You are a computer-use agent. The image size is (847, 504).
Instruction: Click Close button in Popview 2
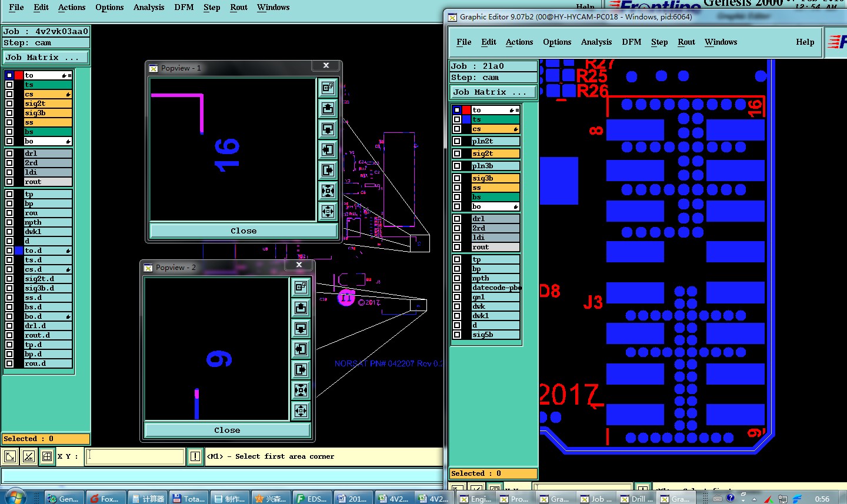tap(227, 430)
